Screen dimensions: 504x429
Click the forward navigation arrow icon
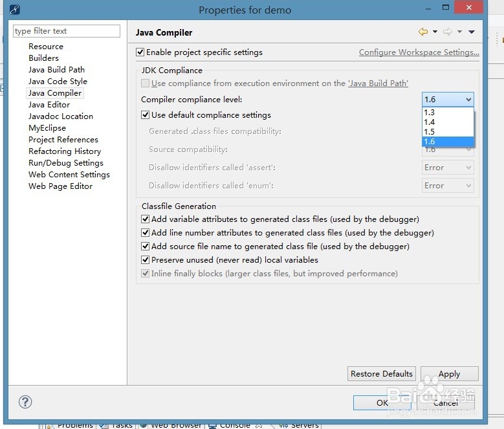click(x=448, y=32)
